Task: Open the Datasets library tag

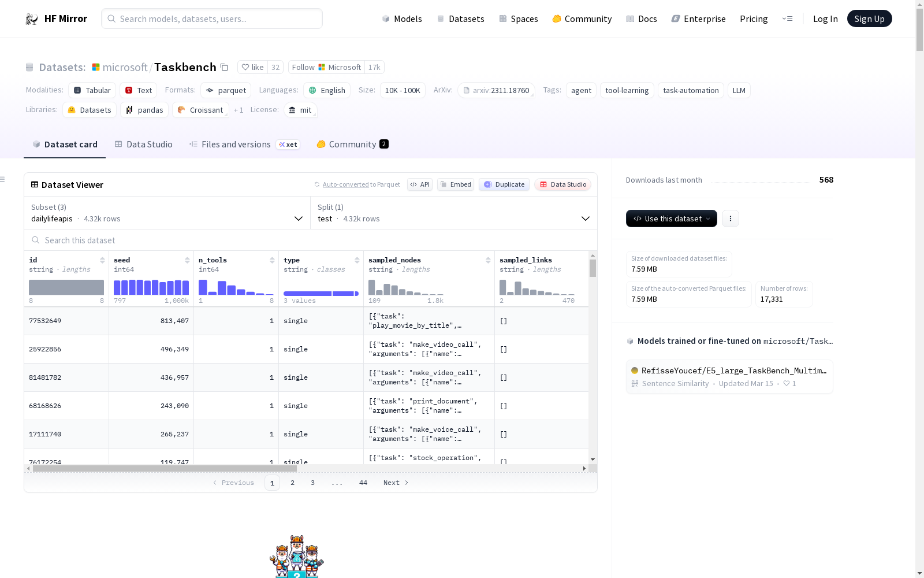Action: (90, 110)
